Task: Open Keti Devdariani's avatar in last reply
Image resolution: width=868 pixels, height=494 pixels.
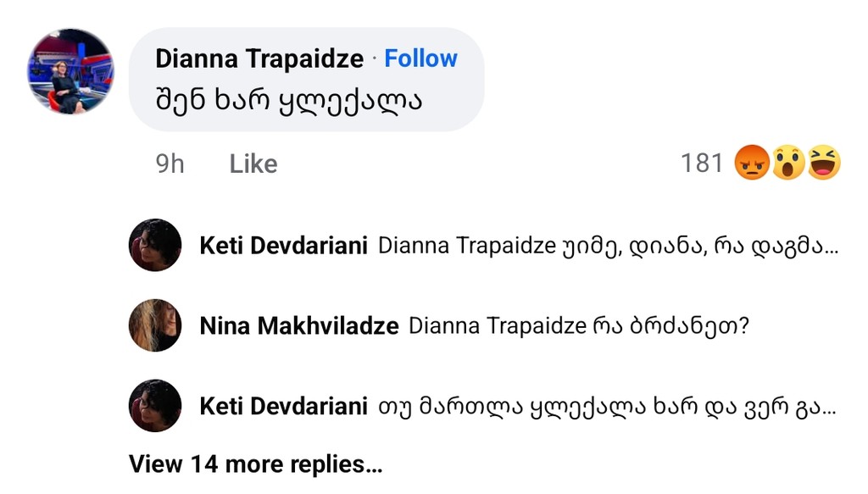Action: [x=155, y=406]
